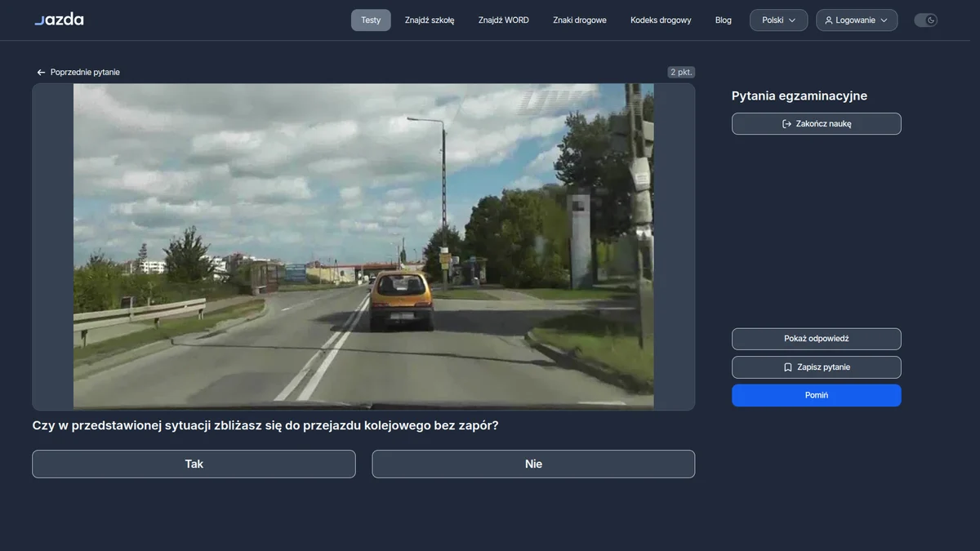This screenshot has height=551, width=980.
Task: Open Kodeks drogowy page
Action: (661, 20)
